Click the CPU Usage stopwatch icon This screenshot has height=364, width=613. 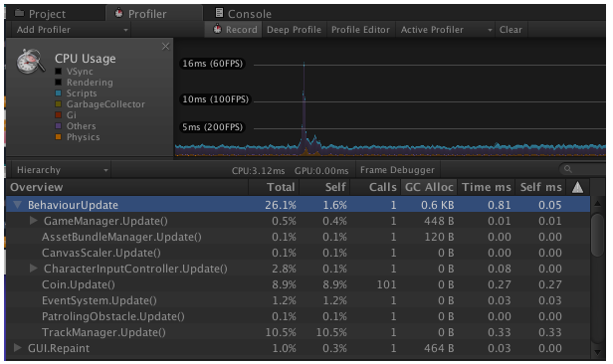point(30,62)
